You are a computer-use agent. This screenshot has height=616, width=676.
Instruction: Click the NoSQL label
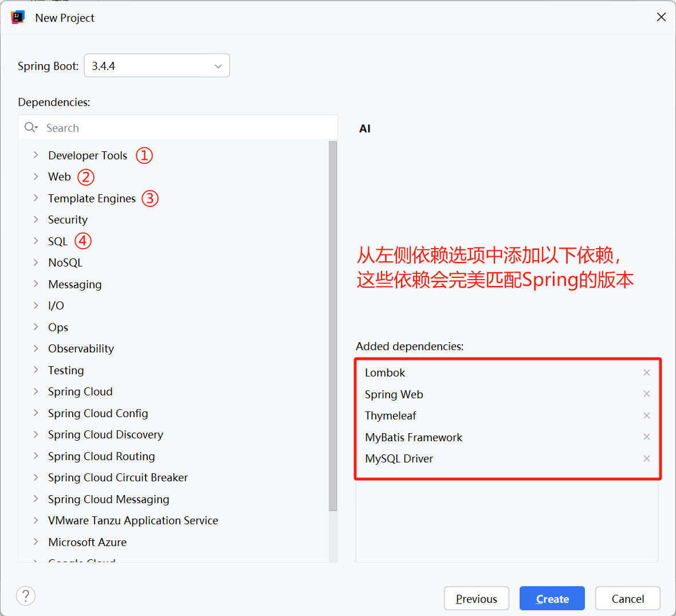click(65, 262)
